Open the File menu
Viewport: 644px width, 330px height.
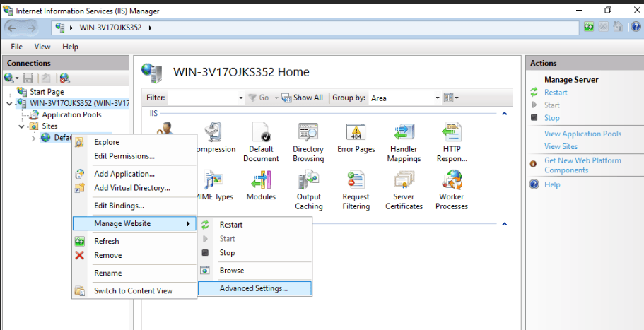pyautogui.click(x=16, y=47)
